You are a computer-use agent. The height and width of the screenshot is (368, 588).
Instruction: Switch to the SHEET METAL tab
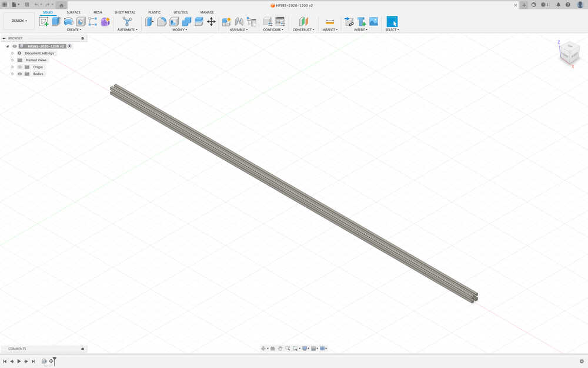tap(125, 12)
